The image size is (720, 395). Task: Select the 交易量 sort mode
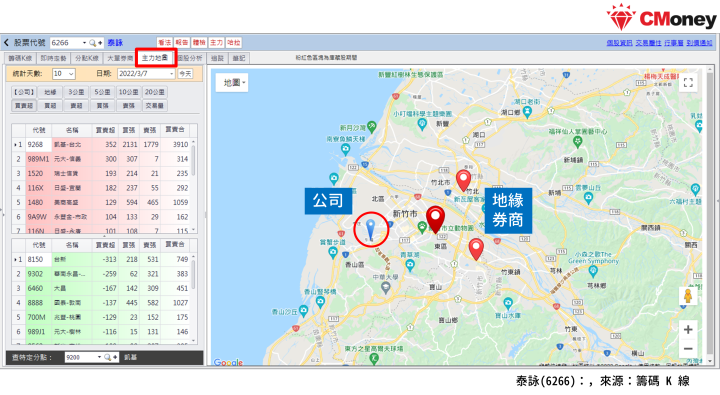(155, 106)
